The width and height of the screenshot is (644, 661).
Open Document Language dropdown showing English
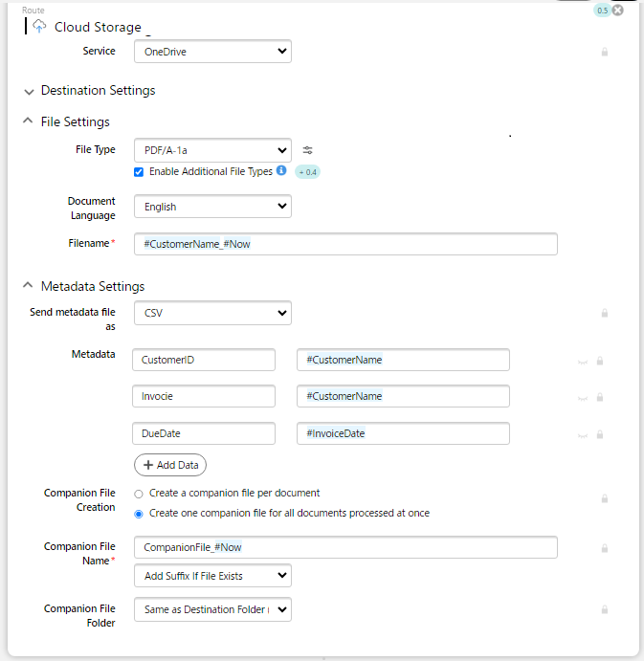(x=212, y=206)
